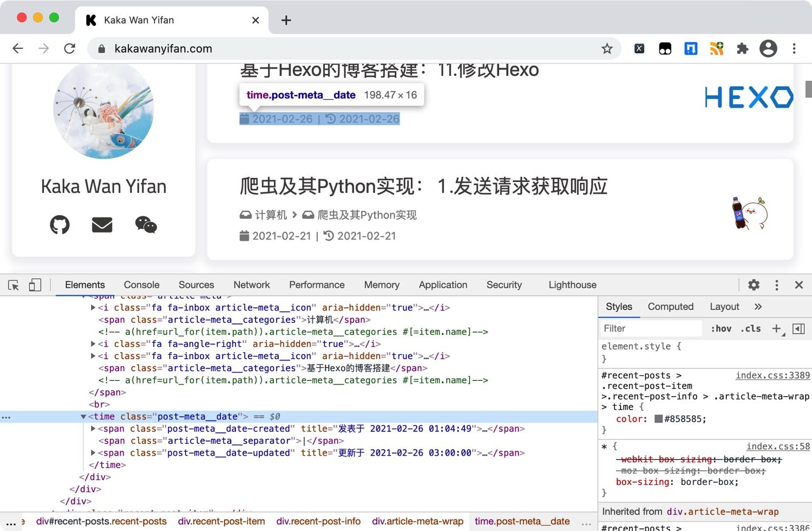Collapse the time.post-meta__date node

click(x=83, y=417)
